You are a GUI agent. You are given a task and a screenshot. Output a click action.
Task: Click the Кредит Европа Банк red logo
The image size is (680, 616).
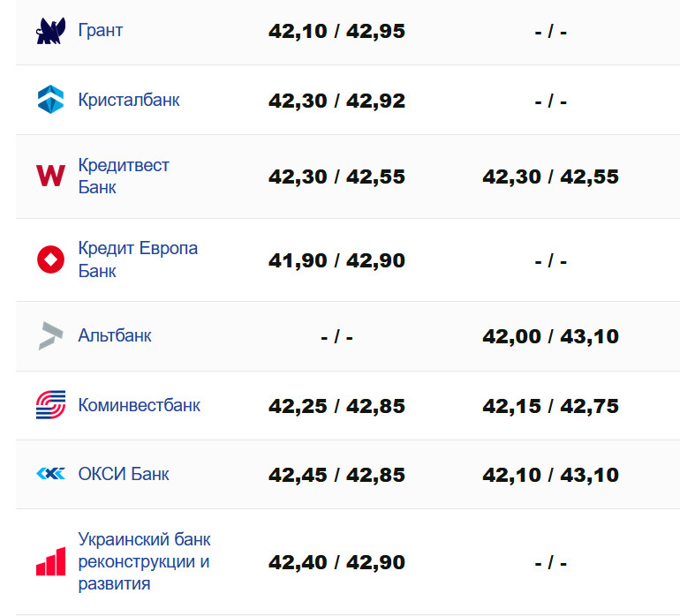click(x=50, y=259)
